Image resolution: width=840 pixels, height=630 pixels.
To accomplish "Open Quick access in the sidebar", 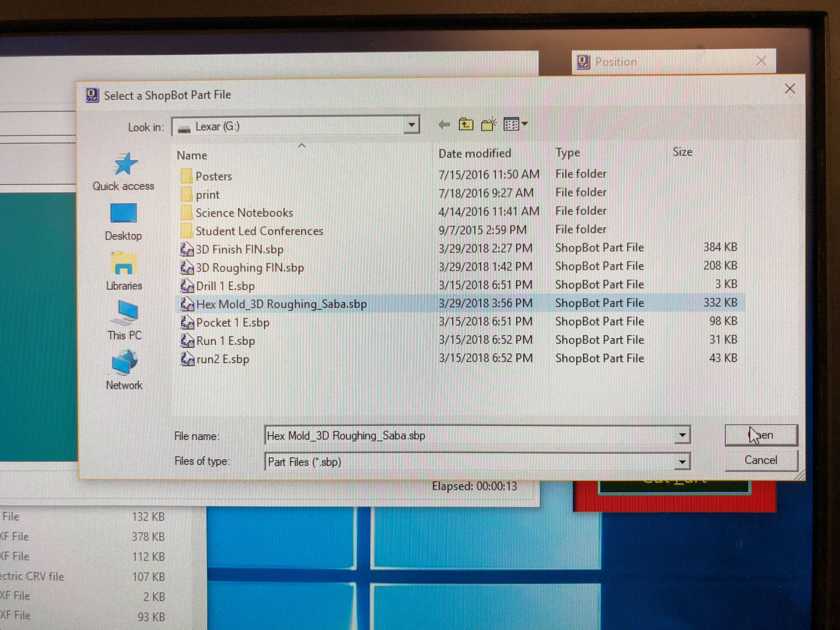I will 123,172.
